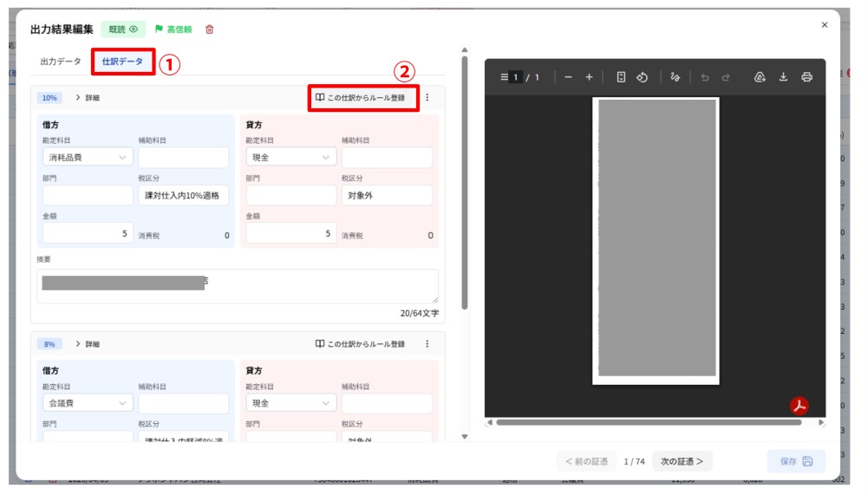The width and height of the screenshot is (868, 495).
Task: Click the journal panel vertical scrollbar
Action: coord(465,183)
